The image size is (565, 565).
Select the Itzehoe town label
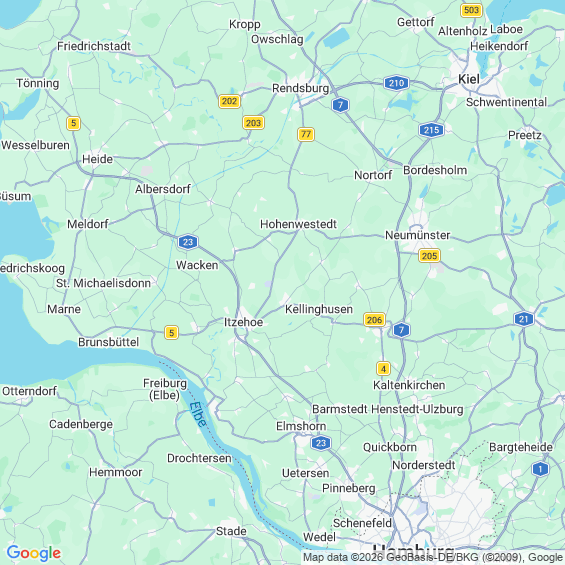click(x=244, y=322)
